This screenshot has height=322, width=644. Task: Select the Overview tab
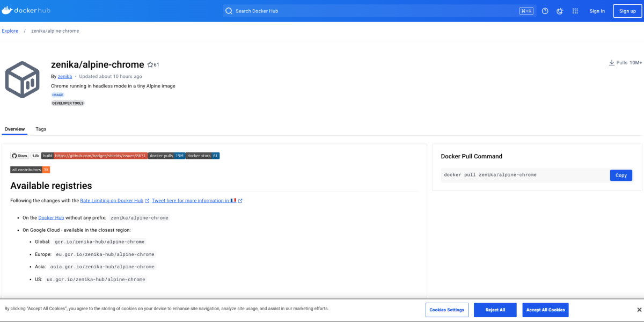pos(14,129)
